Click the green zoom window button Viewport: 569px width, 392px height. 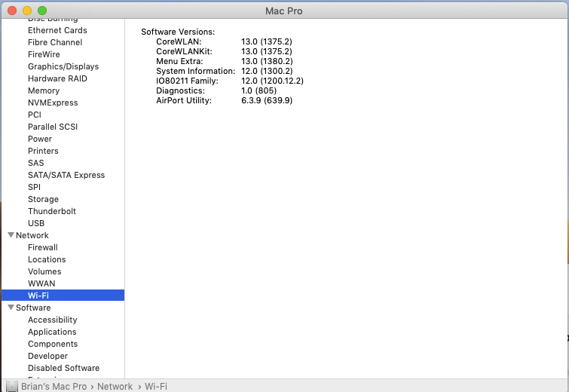point(42,11)
